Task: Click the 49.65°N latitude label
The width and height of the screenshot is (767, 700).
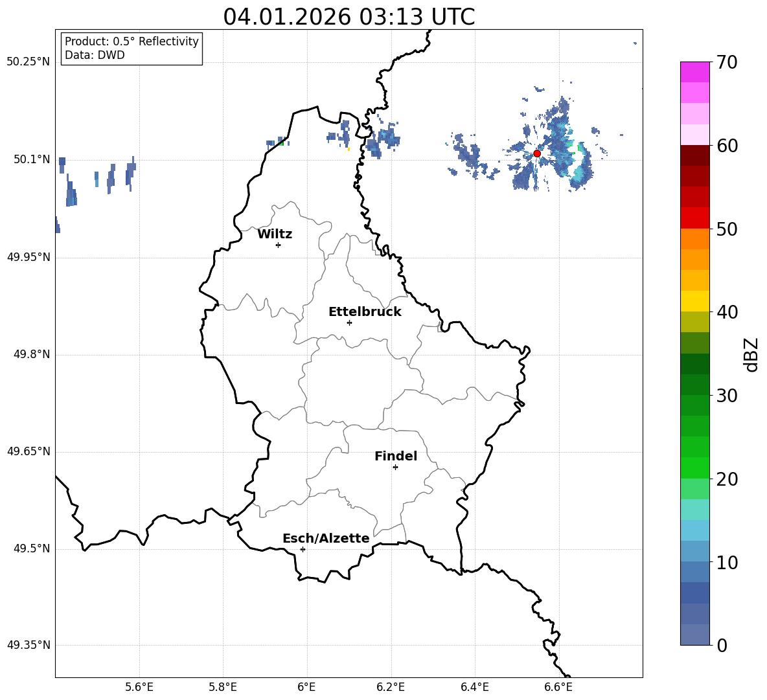Action: coord(28,451)
